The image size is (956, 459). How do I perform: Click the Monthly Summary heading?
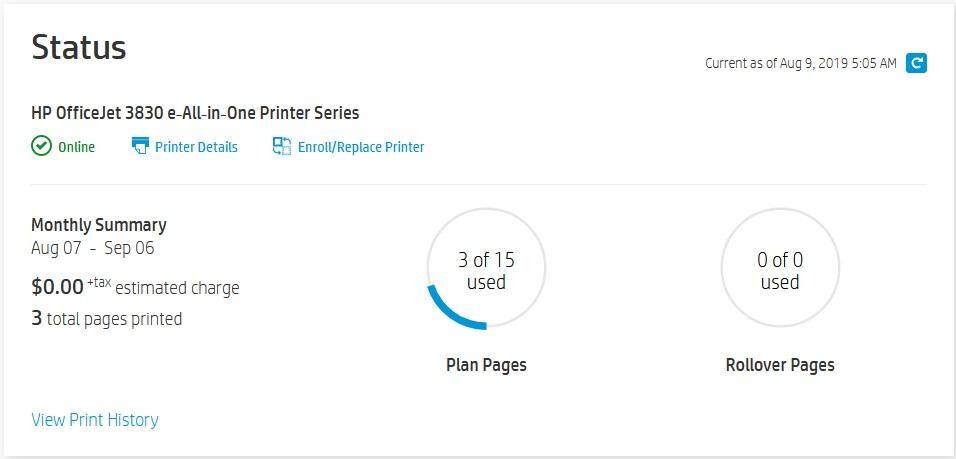(x=99, y=225)
